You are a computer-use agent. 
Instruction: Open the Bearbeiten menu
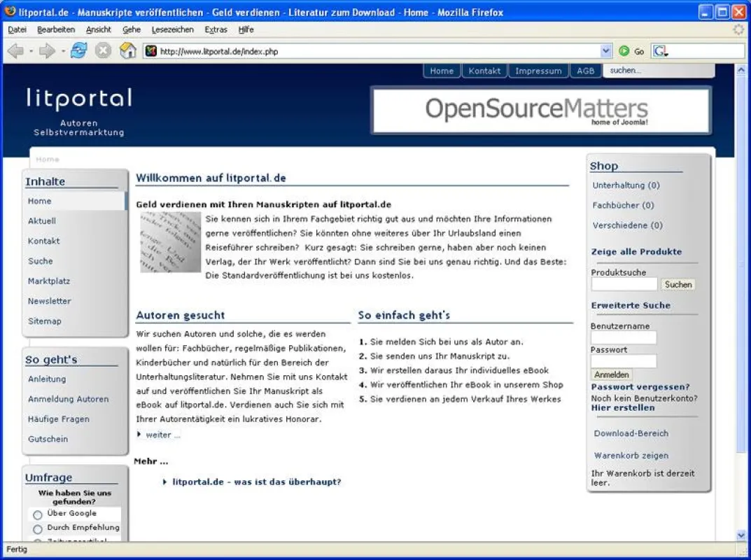pyautogui.click(x=56, y=29)
